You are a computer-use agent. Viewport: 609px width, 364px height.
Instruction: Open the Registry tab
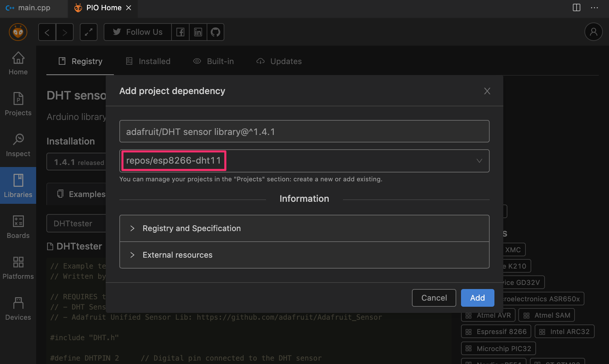[81, 61]
